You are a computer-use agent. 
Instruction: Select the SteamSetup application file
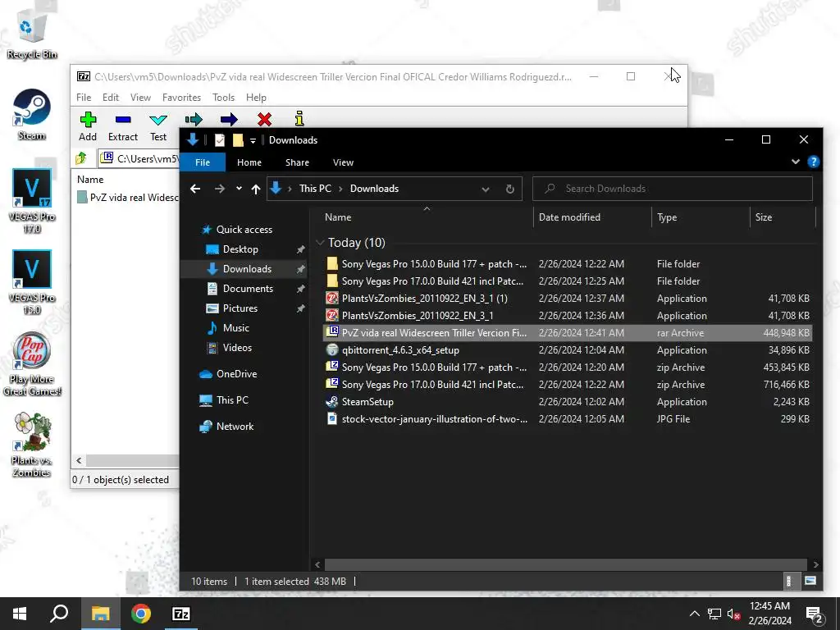click(x=567, y=402)
